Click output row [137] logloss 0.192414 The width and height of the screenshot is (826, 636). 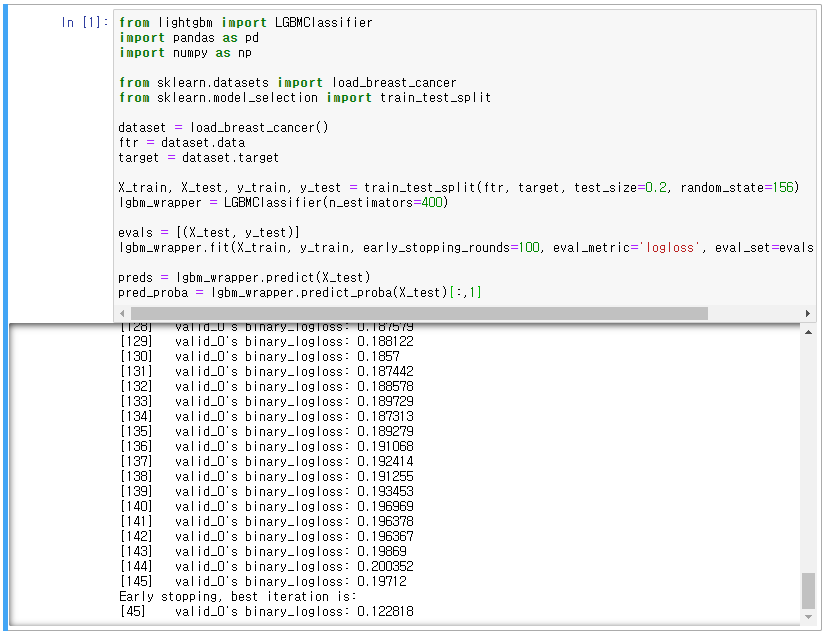click(267, 462)
